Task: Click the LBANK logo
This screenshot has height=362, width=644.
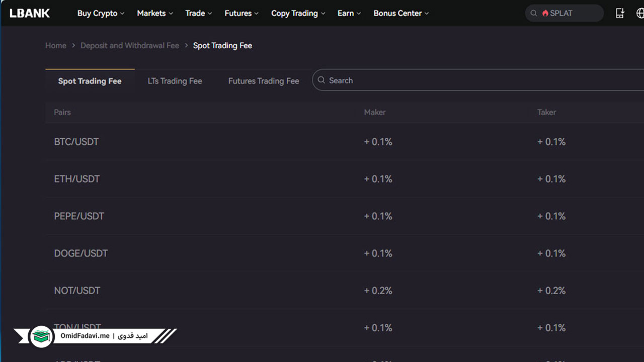Action: 30,13
